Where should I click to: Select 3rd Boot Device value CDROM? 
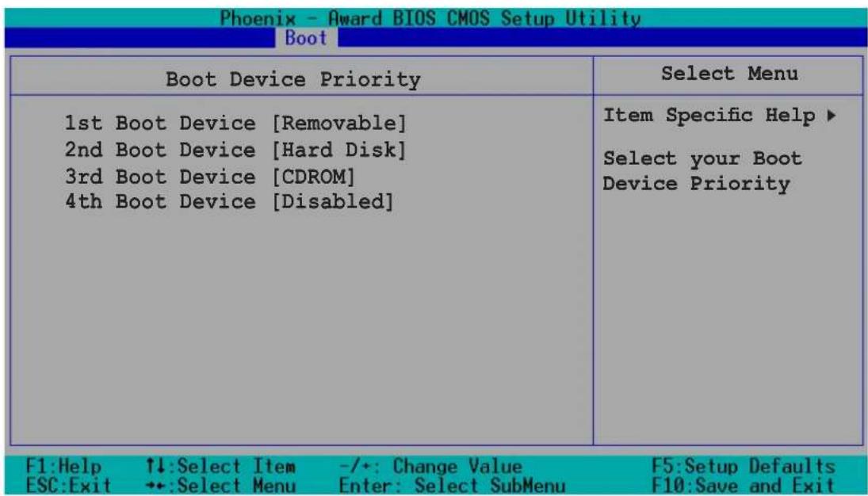(313, 177)
